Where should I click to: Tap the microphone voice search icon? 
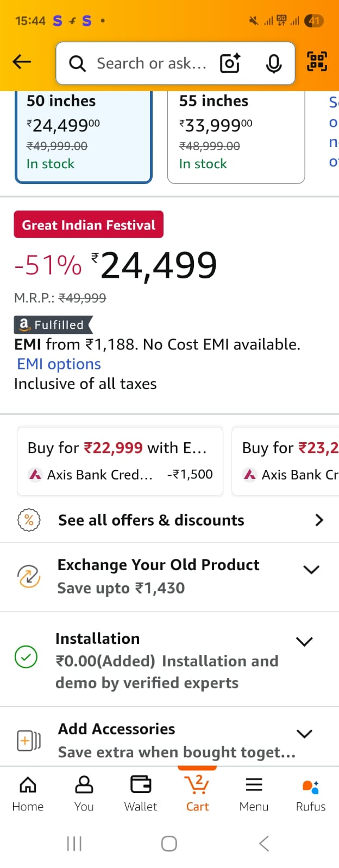(274, 63)
